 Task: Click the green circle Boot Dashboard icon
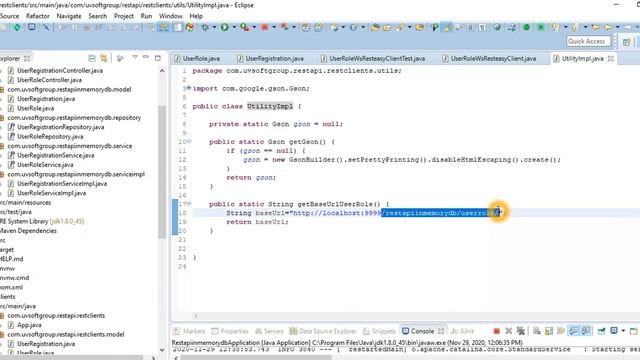pos(527,27)
